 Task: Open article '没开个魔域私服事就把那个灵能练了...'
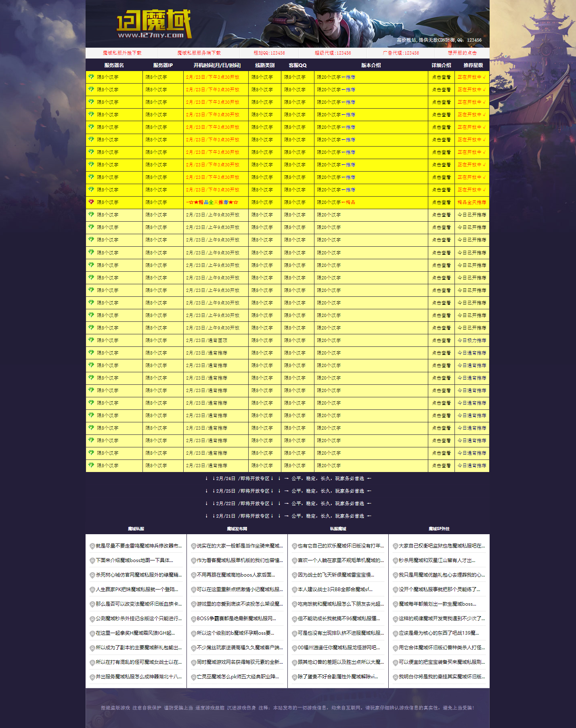(x=440, y=590)
